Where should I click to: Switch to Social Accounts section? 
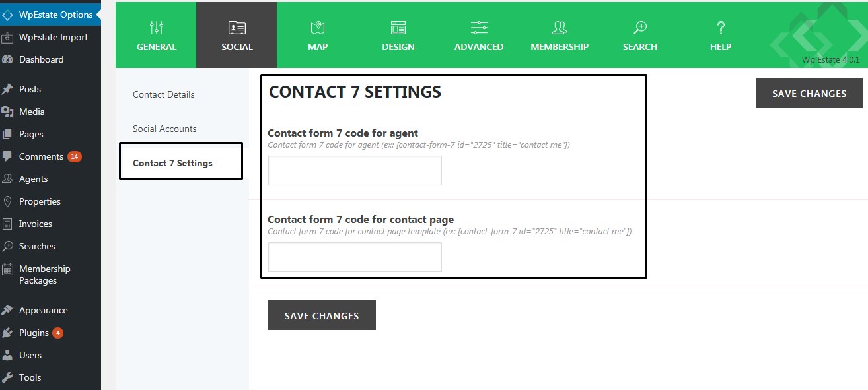pos(164,129)
